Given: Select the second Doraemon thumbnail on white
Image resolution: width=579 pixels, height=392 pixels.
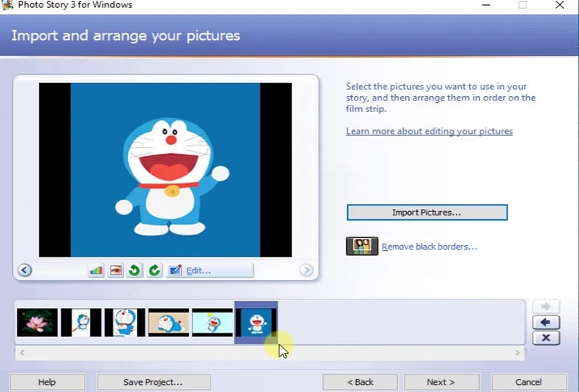Looking at the screenshot, I should (x=81, y=323).
